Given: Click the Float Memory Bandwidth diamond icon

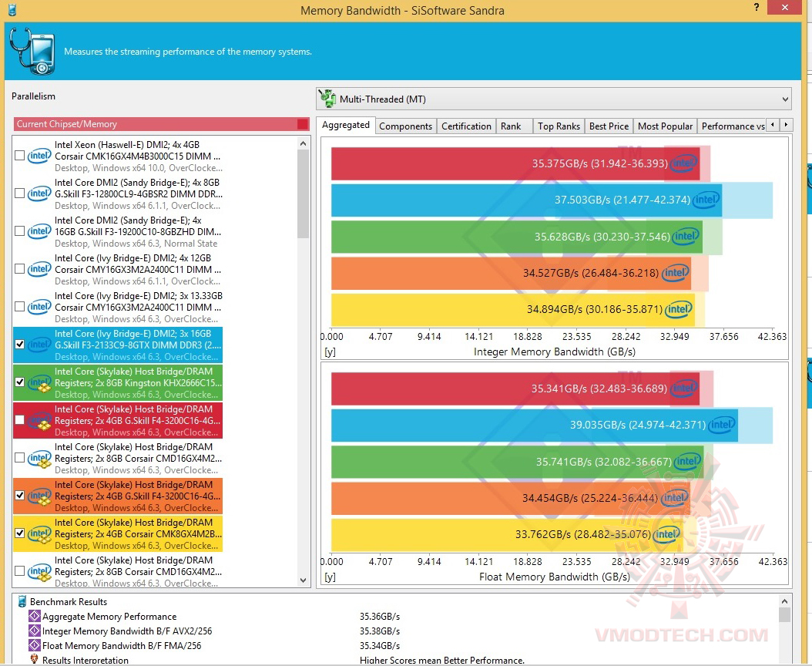Looking at the screenshot, I should (34, 645).
